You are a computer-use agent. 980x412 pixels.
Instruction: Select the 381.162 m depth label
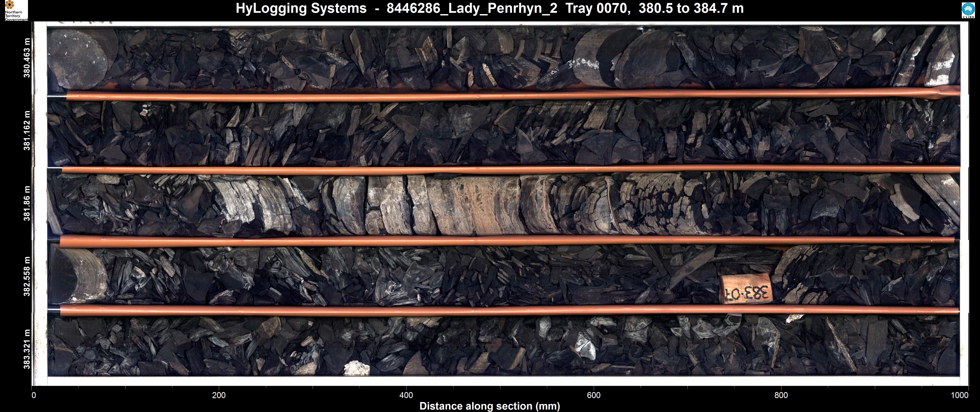pos(27,131)
